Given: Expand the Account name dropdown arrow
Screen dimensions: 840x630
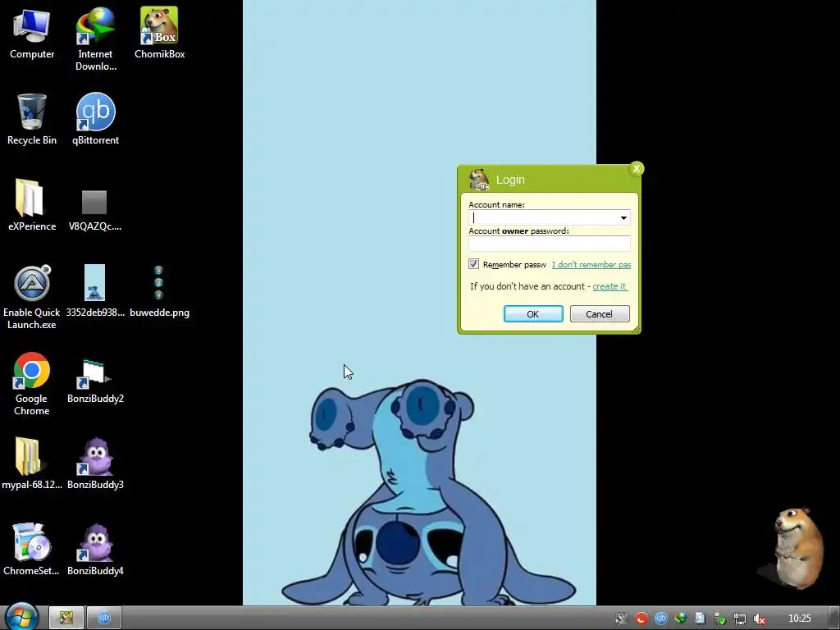Looking at the screenshot, I should tap(623, 217).
